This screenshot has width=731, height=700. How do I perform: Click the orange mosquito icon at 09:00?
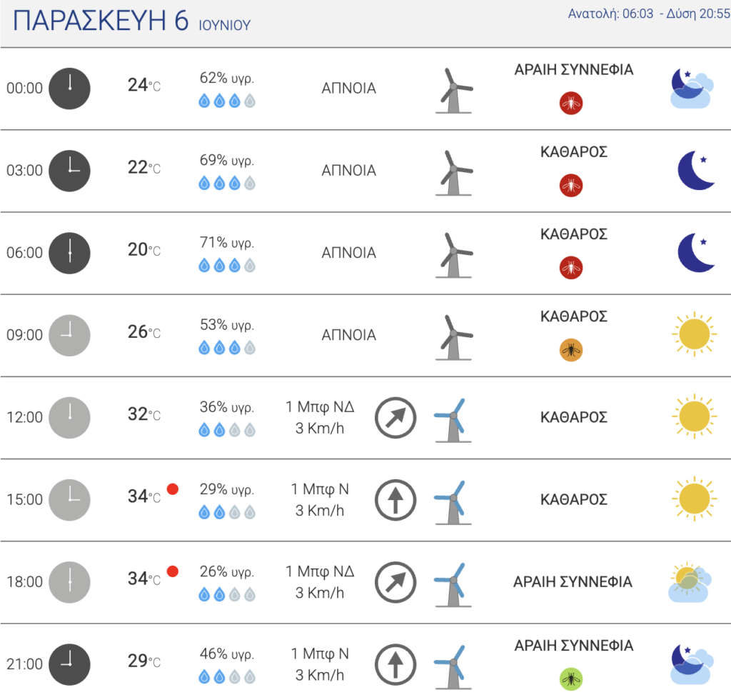click(x=571, y=350)
